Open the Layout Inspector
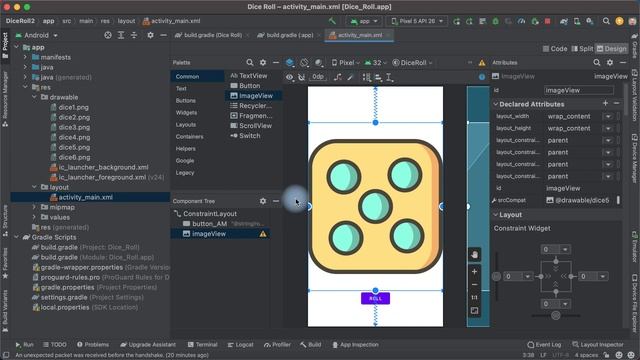 point(598,344)
